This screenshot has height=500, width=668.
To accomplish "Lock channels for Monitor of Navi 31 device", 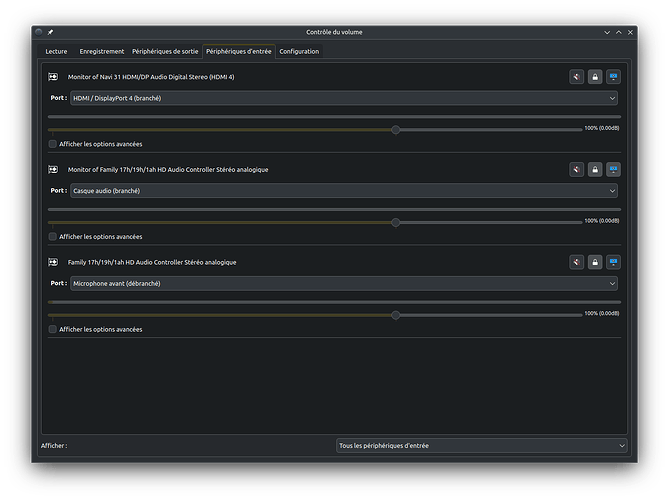I will tap(595, 77).
